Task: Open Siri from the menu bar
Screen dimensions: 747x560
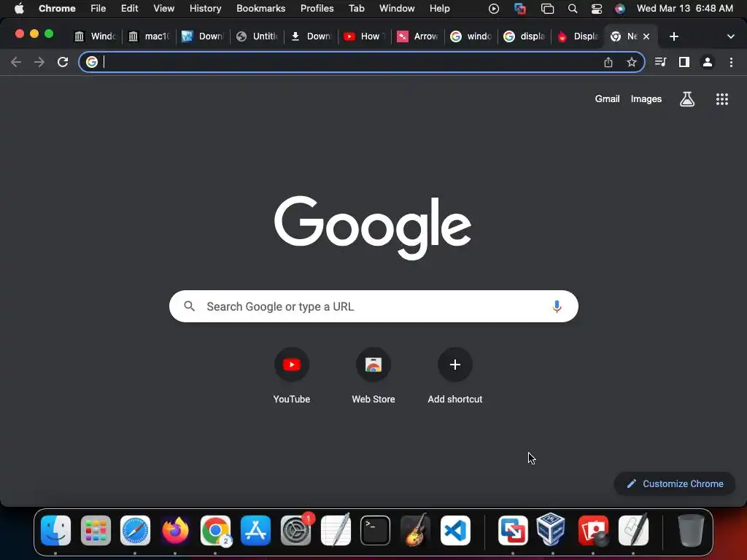Action: (x=620, y=9)
